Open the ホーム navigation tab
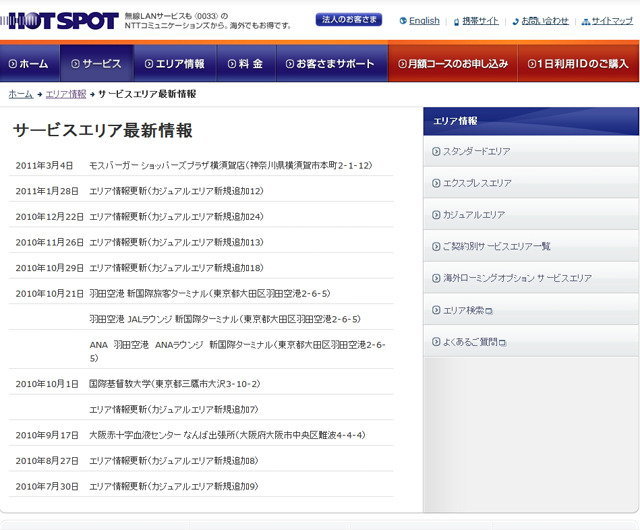640x530 pixels. [x=30, y=64]
